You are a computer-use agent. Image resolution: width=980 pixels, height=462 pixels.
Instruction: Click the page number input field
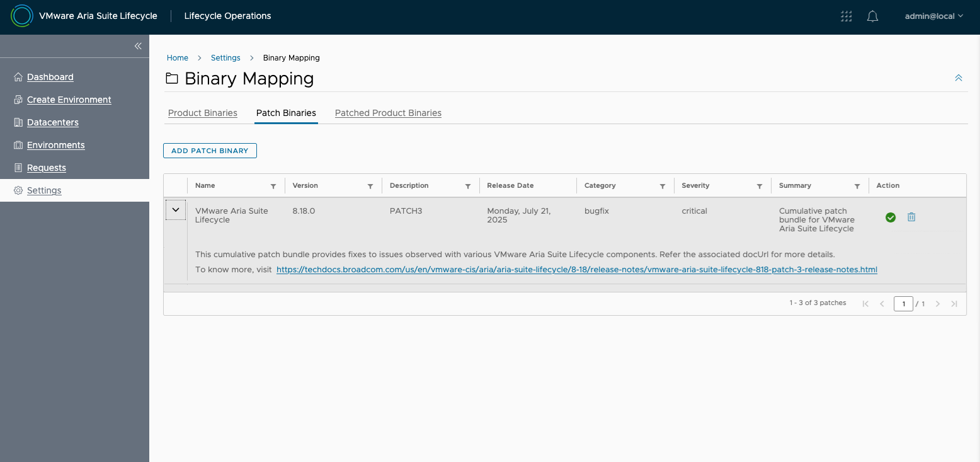pyautogui.click(x=903, y=304)
